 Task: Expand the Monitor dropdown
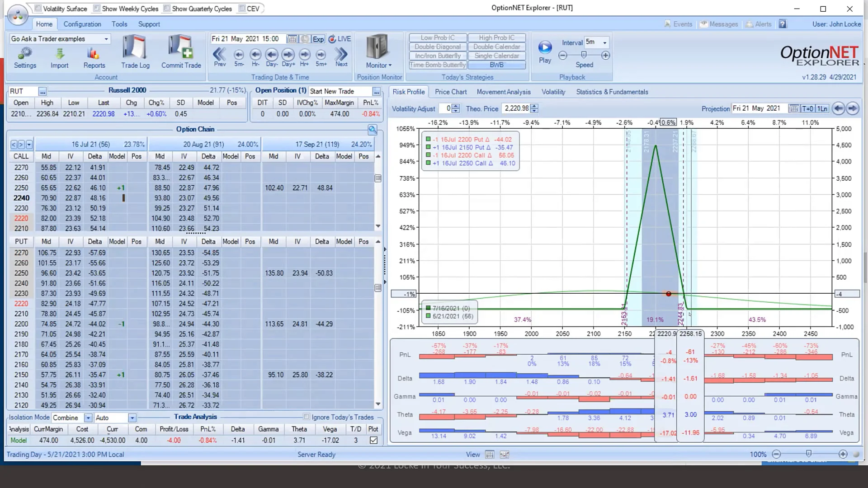(378, 66)
